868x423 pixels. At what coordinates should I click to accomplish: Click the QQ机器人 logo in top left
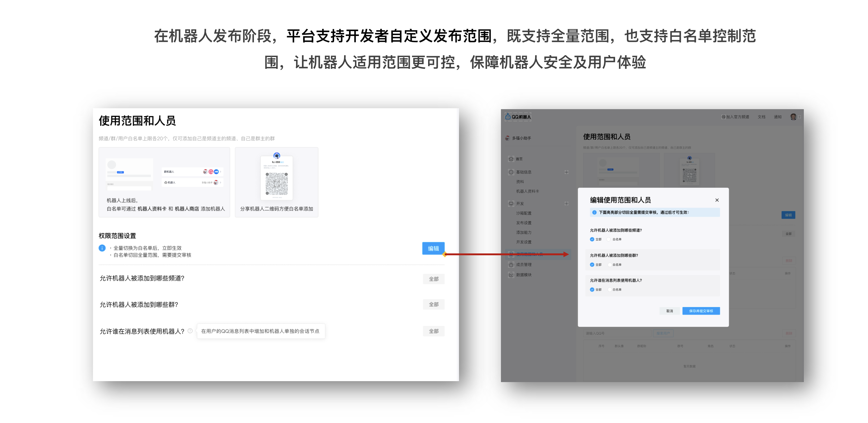[518, 116]
